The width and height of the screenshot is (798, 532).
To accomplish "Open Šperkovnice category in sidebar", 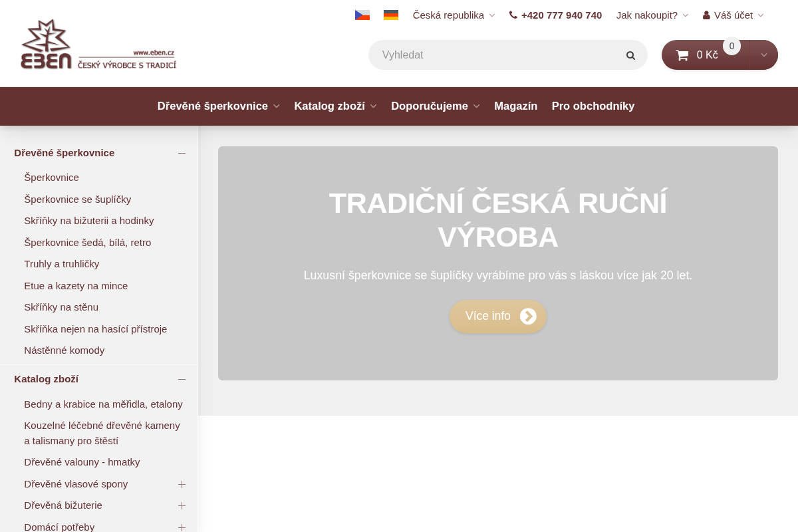I will click(x=51, y=178).
